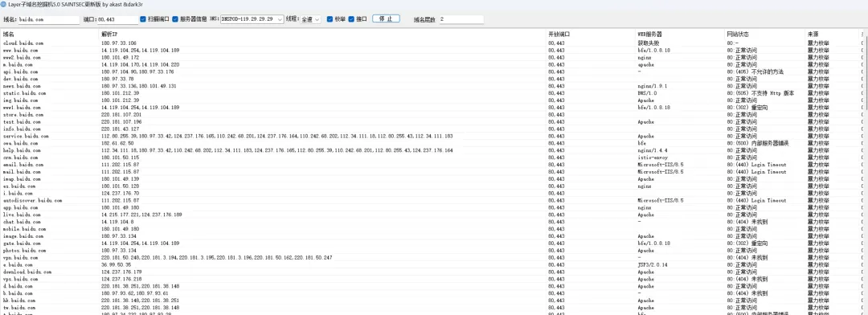Toggle the 接口 checkbox
This screenshot has width=868, height=315.
[351, 18]
